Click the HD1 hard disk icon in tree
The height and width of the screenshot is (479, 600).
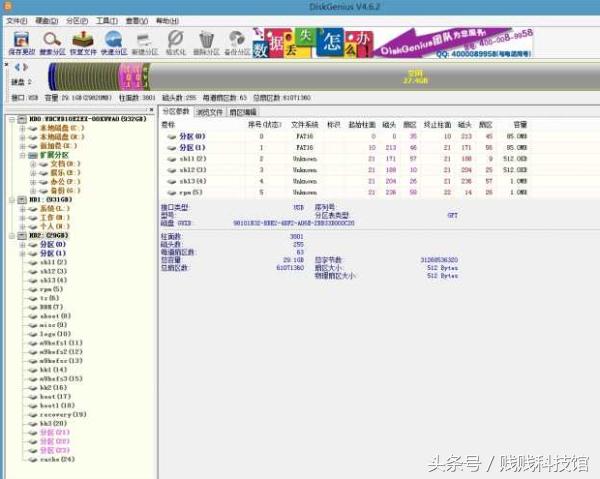click(x=23, y=200)
